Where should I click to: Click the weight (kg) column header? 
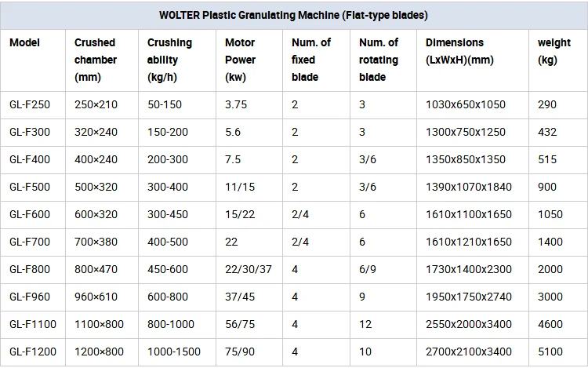tap(554, 51)
